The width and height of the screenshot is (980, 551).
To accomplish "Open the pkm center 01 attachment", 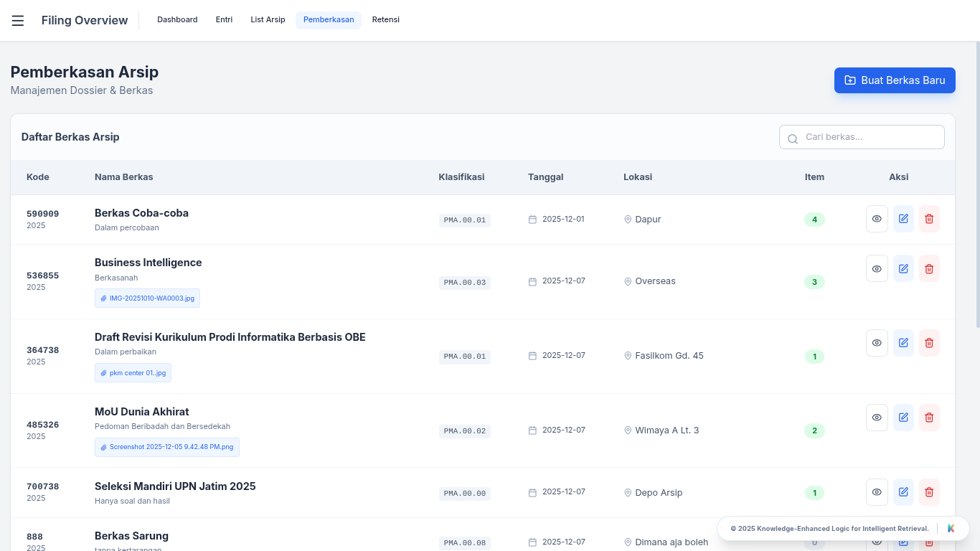I will tap(133, 373).
